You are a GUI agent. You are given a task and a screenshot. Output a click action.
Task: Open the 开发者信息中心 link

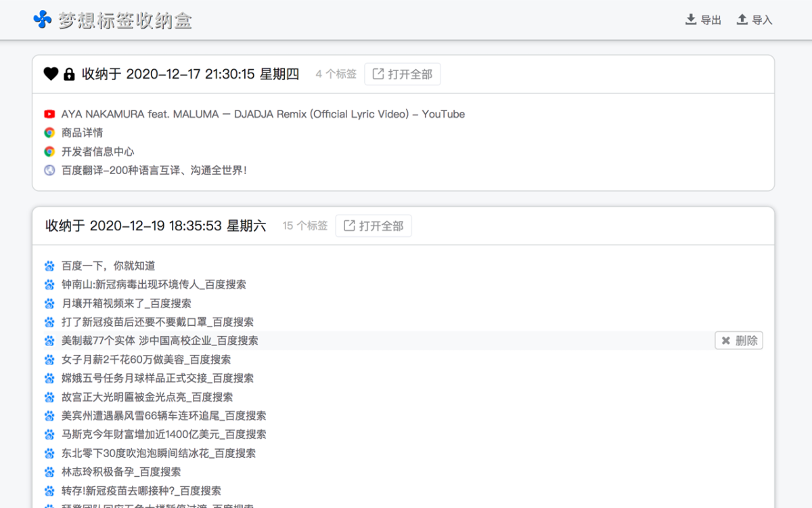(x=97, y=152)
